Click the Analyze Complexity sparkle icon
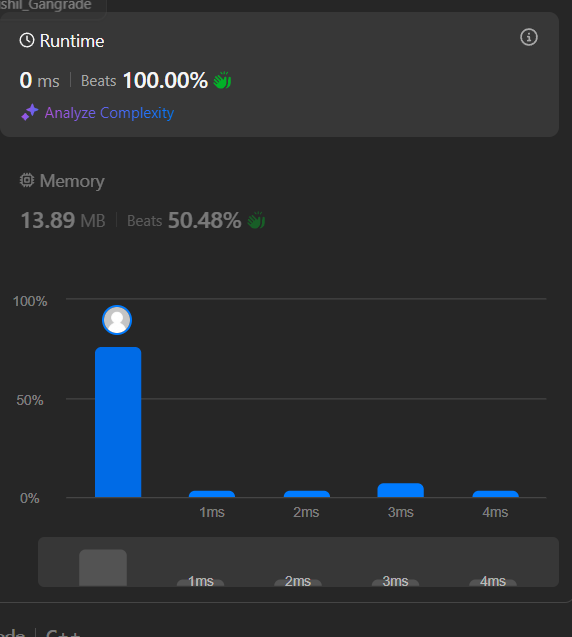 (30, 112)
